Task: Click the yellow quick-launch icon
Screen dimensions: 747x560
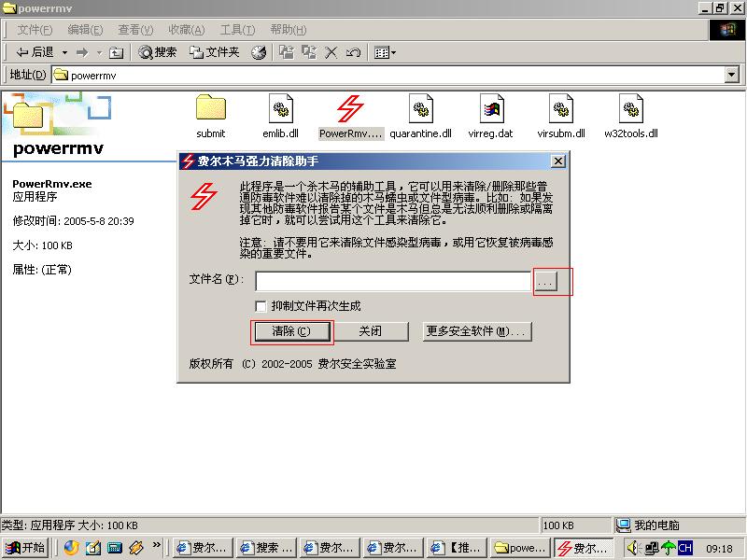Action: pos(135,548)
